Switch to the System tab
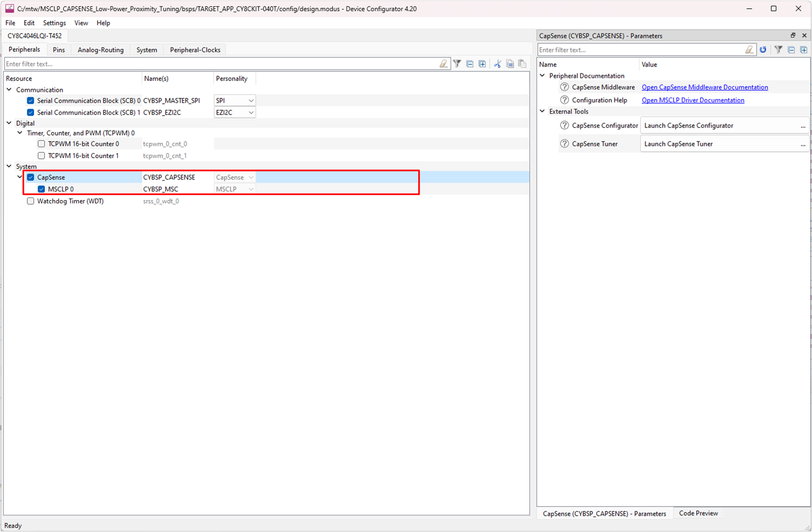Screen dimensions: 812x532 (x=147, y=50)
